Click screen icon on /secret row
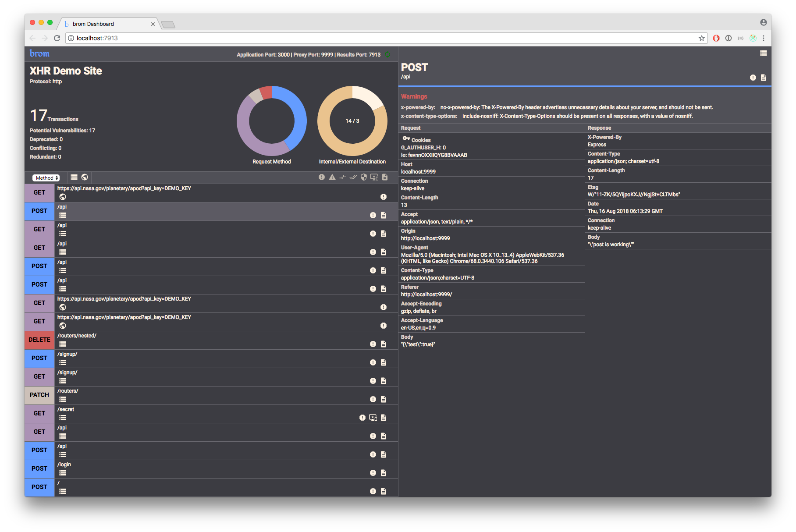This screenshot has width=796, height=532. (x=373, y=418)
